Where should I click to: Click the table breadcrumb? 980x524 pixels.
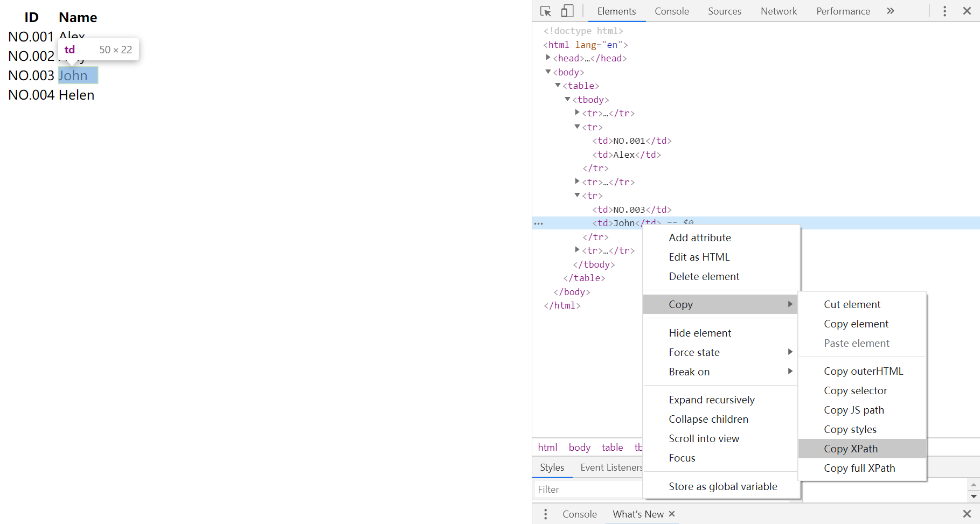pos(612,447)
